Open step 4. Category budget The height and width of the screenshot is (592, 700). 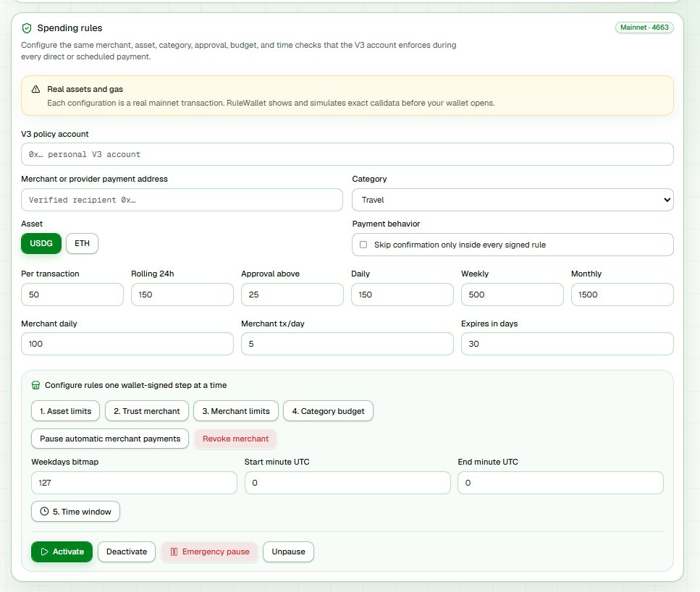pos(328,411)
